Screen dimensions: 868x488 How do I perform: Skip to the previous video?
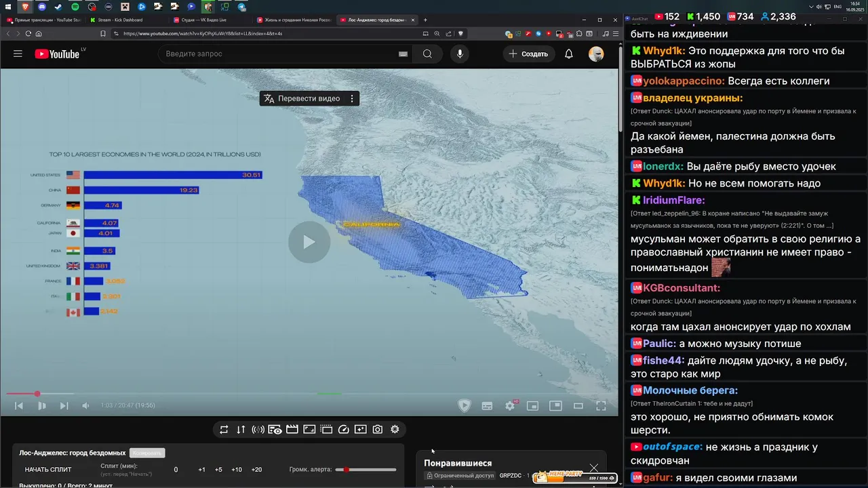tap(19, 405)
